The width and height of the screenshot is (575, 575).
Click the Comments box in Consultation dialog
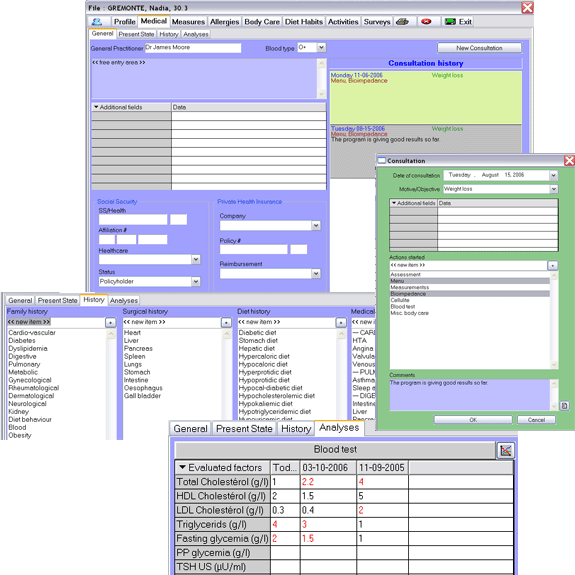[x=470, y=395]
